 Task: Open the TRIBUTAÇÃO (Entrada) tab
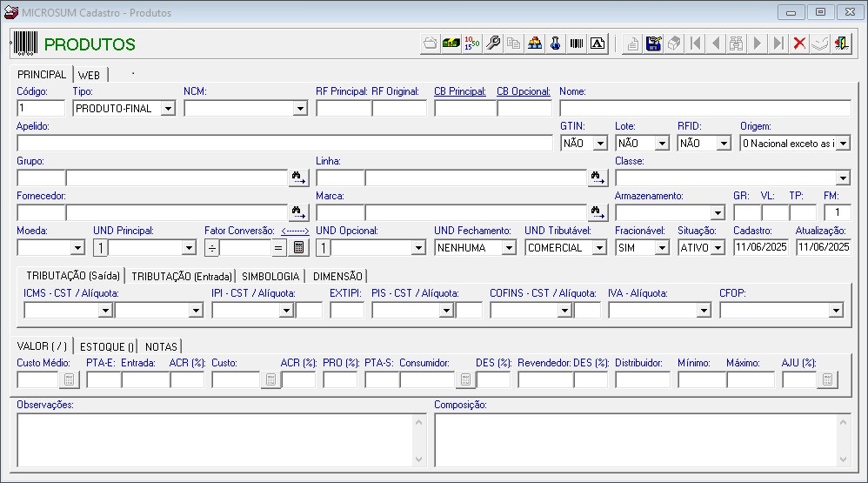(182, 276)
